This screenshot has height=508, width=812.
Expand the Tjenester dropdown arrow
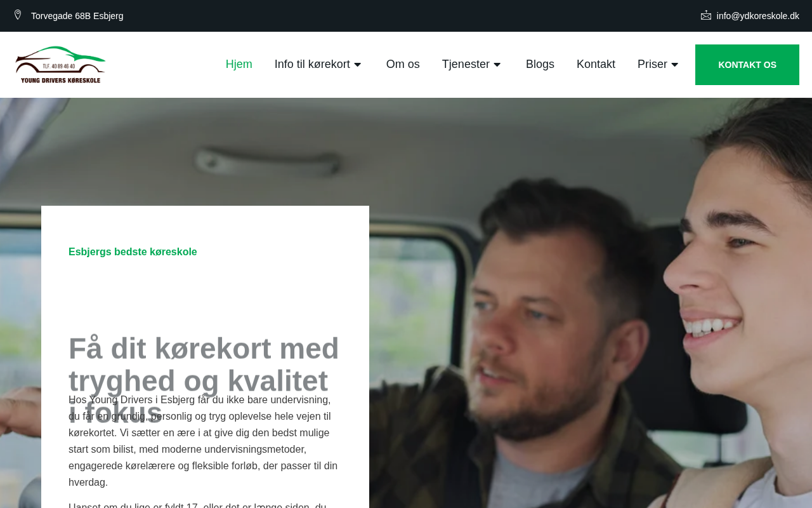497,65
